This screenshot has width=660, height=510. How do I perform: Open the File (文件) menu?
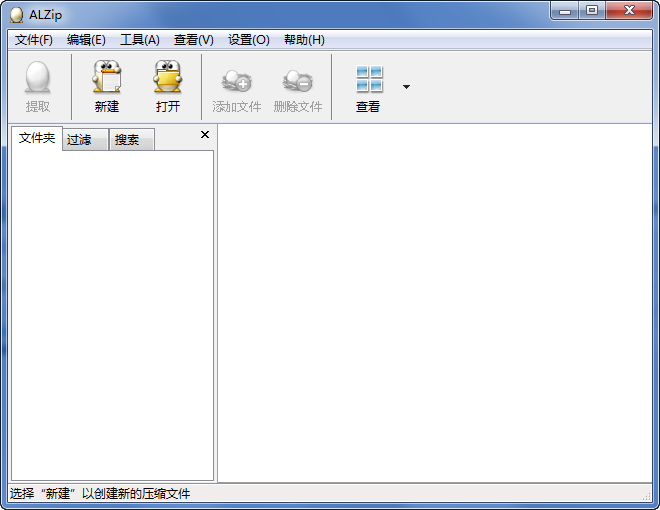point(34,40)
